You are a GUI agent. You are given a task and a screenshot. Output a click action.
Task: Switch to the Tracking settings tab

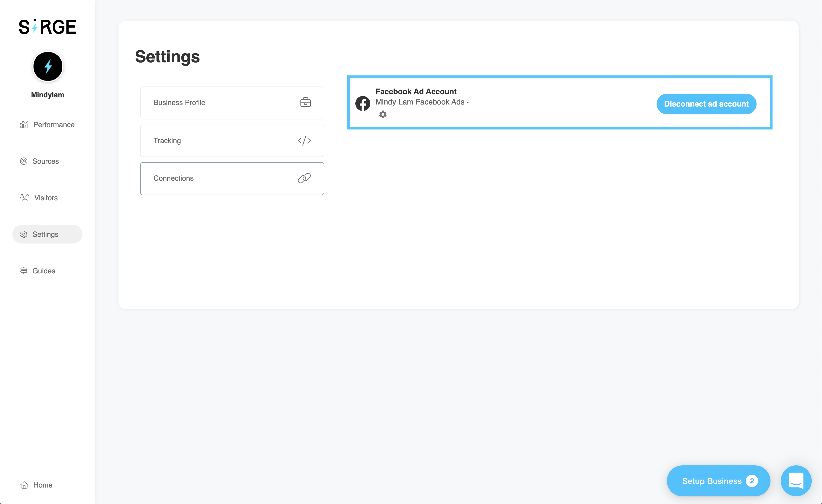(x=232, y=141)
